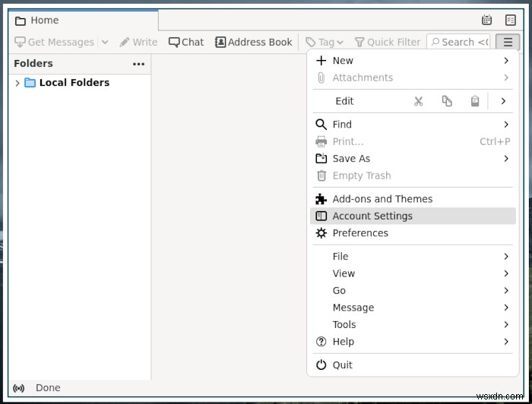532x404 pixels.
Task: Click the hamburger app menu button
Action: [508, 42]
